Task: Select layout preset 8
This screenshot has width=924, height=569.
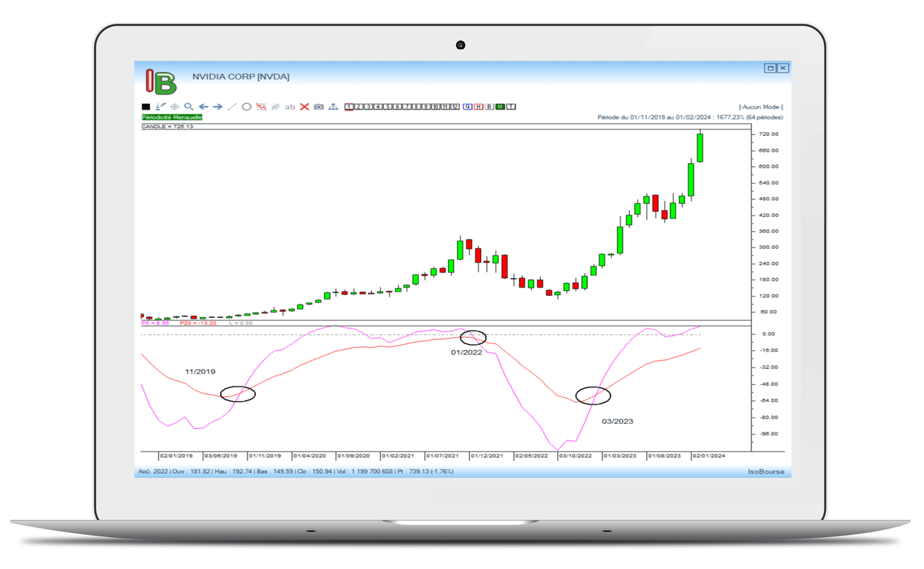Action: [417, 107]
